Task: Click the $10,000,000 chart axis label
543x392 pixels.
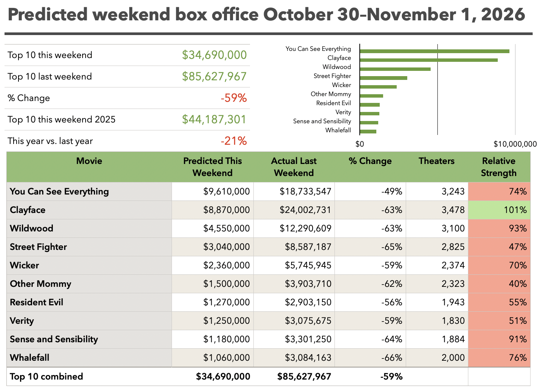Action: (x=515, y=144)
